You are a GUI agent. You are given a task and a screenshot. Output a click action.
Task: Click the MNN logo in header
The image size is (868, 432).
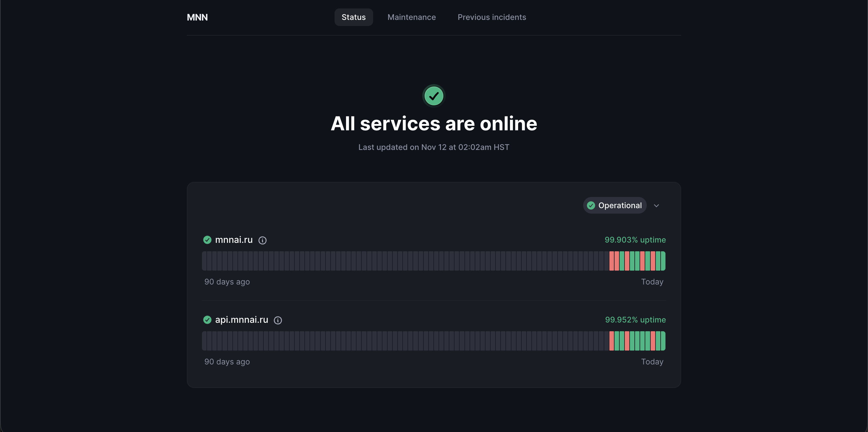pyautogui.click(x=197, y=17)
